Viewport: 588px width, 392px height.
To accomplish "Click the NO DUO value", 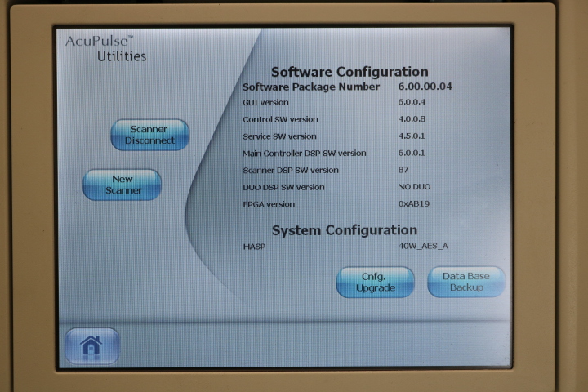I will click(414, 187).
